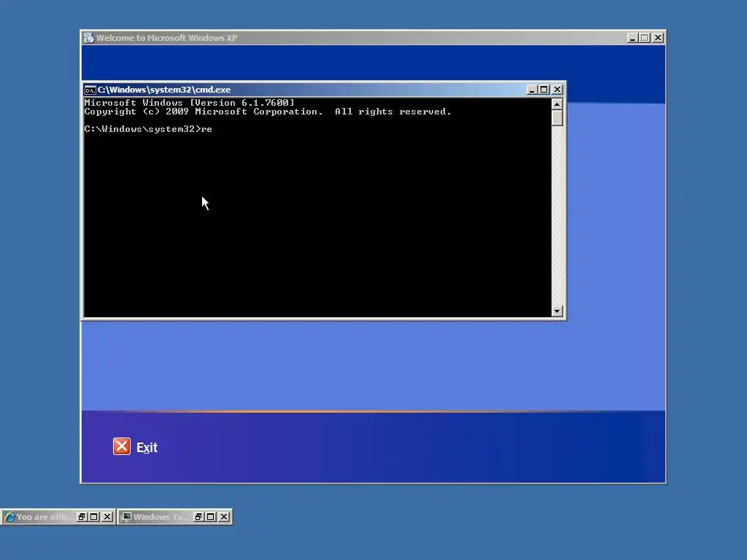Minimize the Welcome to Windows XP window
This screenshot has width=747, height=560.
pos(632,38)
